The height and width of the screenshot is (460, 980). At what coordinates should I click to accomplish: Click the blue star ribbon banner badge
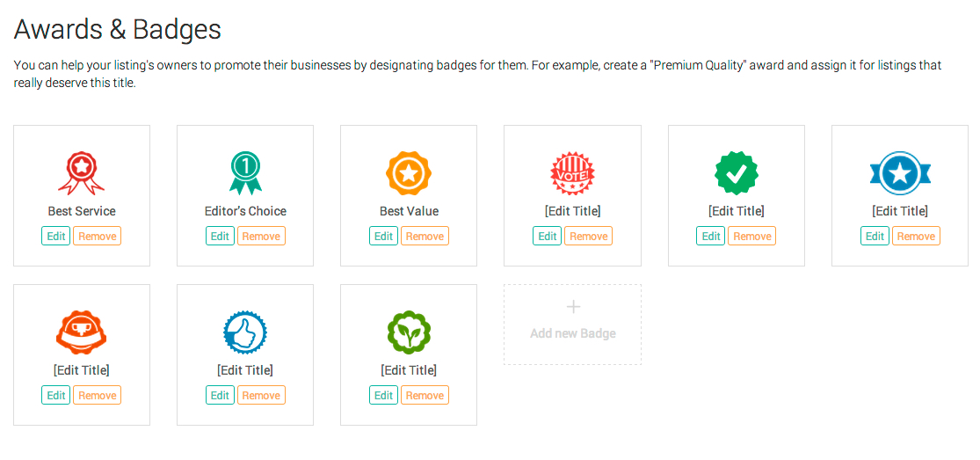(x=900, y=172)
